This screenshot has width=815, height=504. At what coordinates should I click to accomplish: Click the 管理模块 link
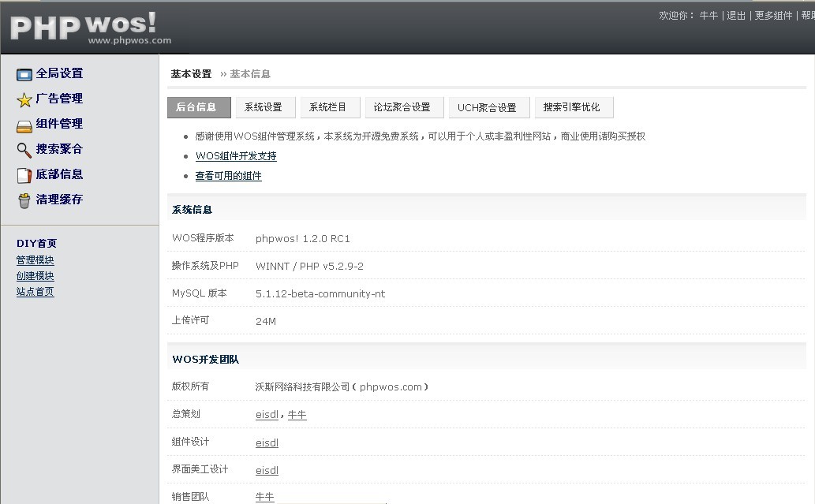(x=35, y=259)
